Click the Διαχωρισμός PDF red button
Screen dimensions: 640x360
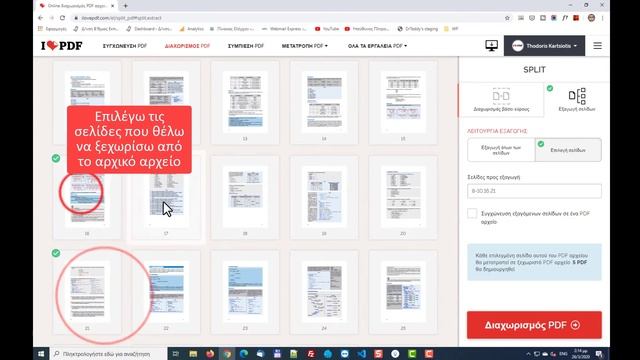[x=534, y=325]
